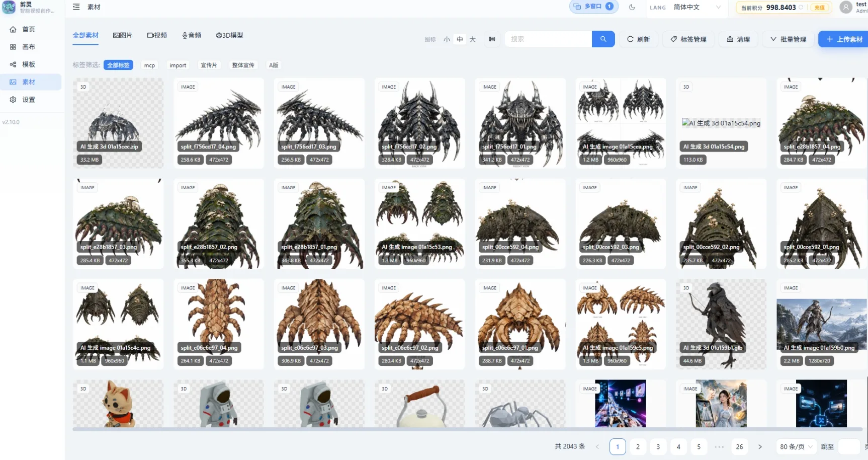Open the user avatar menu
Image resolution: width=868 pixels, height=460 pixels.
click(x=846, y=7)
